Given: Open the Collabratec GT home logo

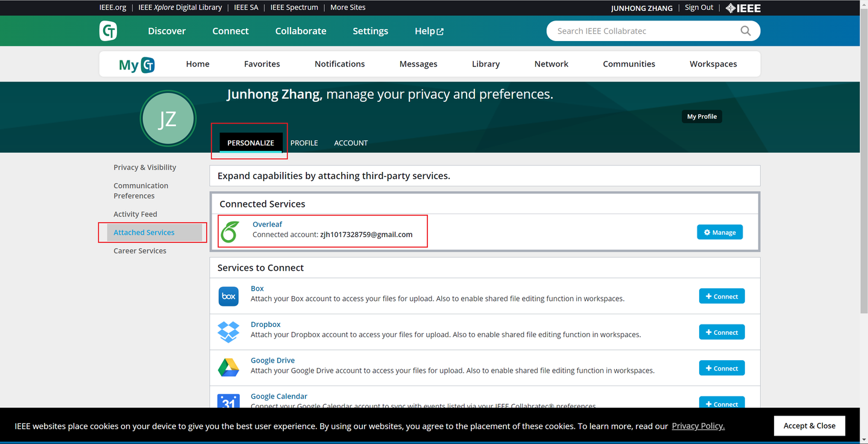Looking at the screenshot, I should click(108, 30).
